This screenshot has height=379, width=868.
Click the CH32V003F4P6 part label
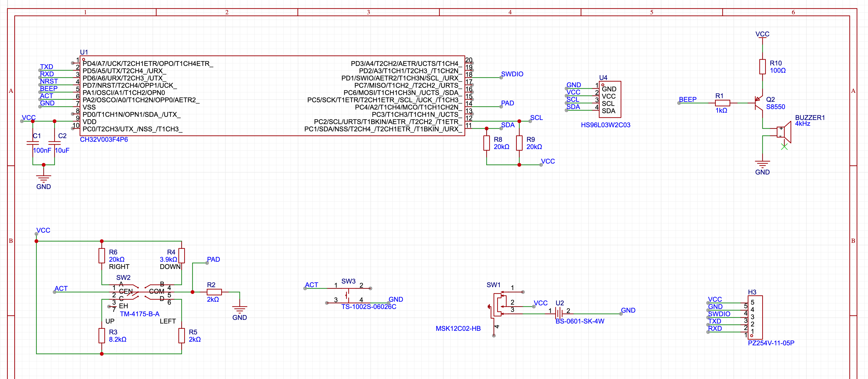(x=104, y=139)
